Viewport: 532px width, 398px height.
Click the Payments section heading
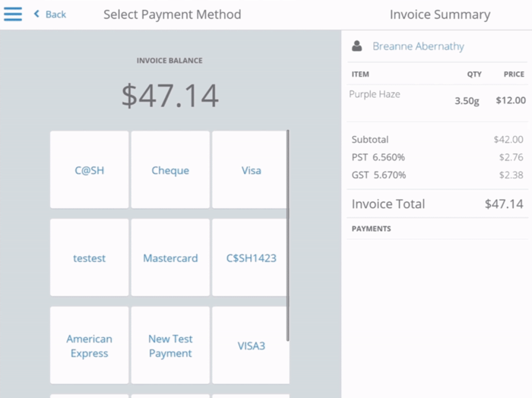[372, 229]
